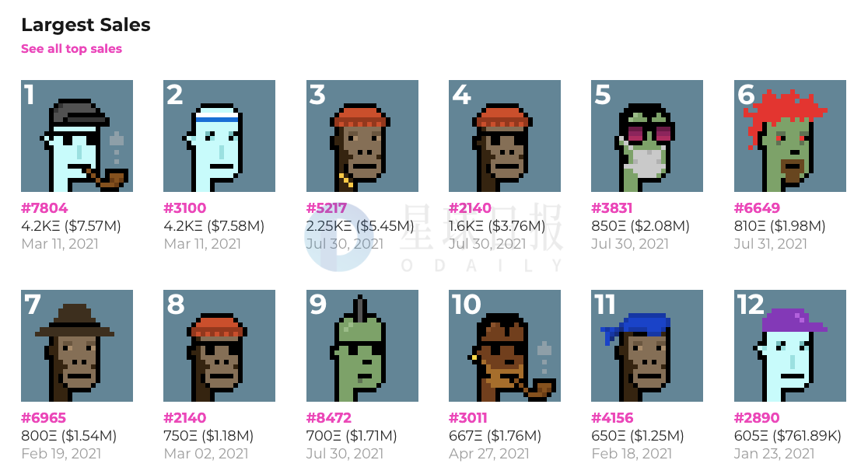Image resolution: width=868 pixels, height=474 pixels.
Task: Open the ape with gold chain image ranked 3
Action: click(362, 136)
